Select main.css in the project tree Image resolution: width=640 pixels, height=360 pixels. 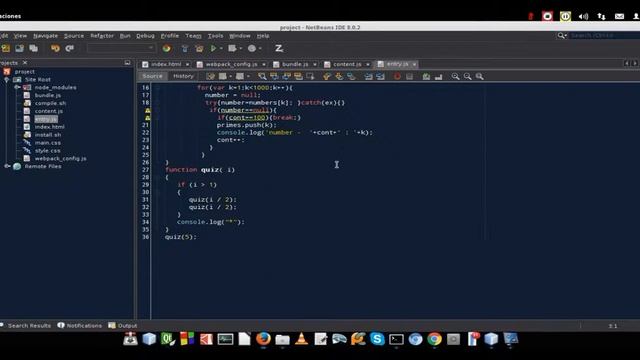pyautogui.click(x=47, y=142)
